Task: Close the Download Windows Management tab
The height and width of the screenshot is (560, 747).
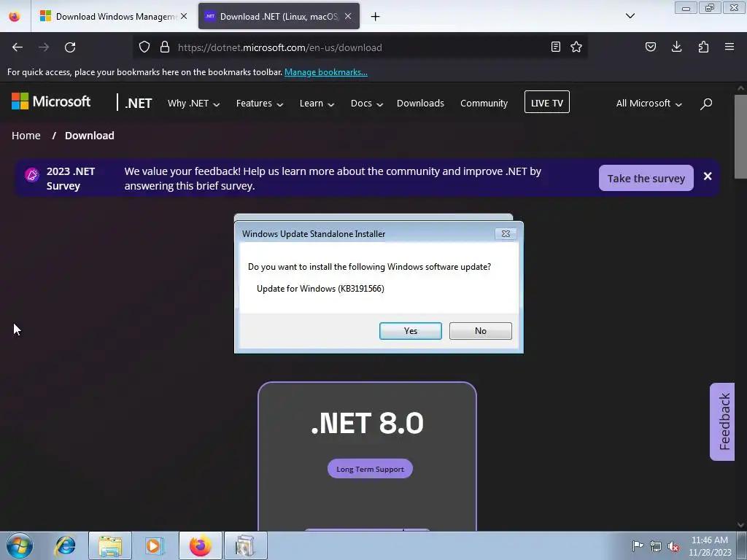Action: coord(184,16)
